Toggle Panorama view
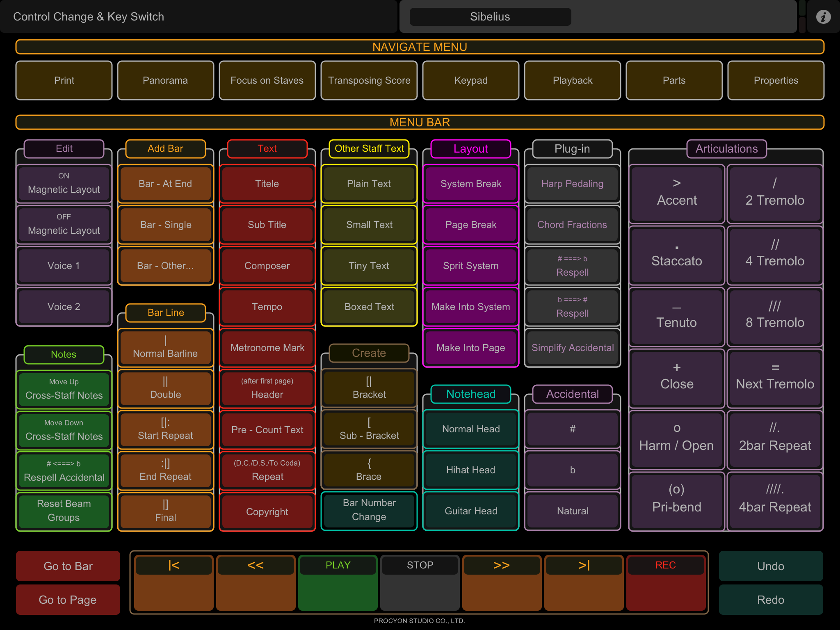This screenshot has width=840, height=630. (165, 80)
